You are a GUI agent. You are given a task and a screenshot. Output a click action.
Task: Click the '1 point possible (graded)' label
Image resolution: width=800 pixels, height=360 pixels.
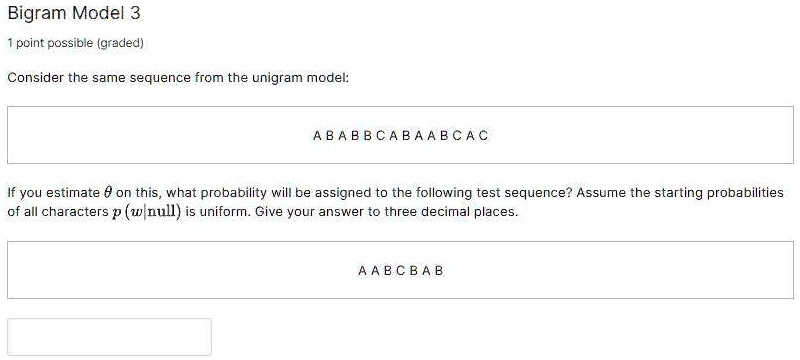pyautogui.click(x=76, y=43)
